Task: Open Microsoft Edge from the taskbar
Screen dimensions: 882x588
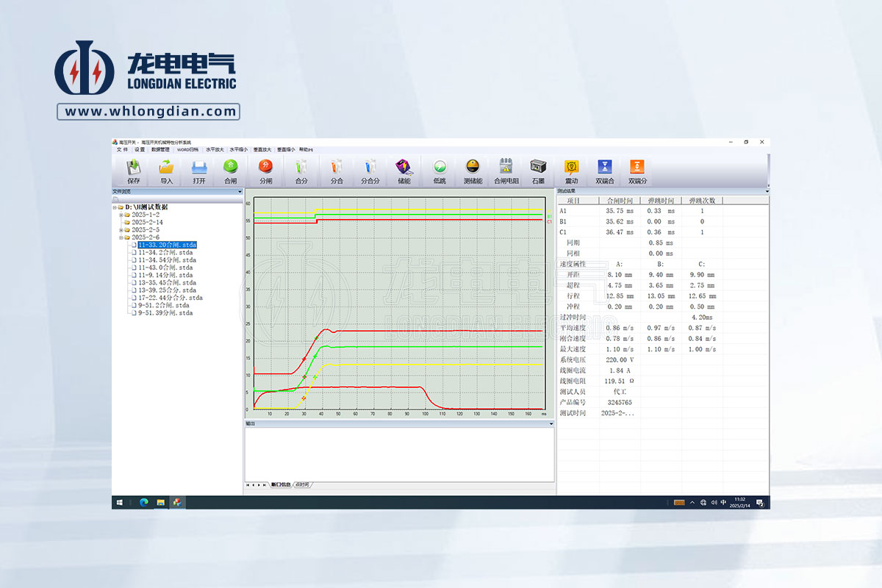Action: (143, 503)
